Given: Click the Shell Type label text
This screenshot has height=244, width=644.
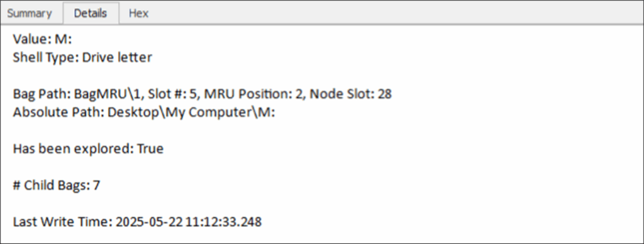Looking at the screenshot, I should pyautogui.click(x=45, y=57).
